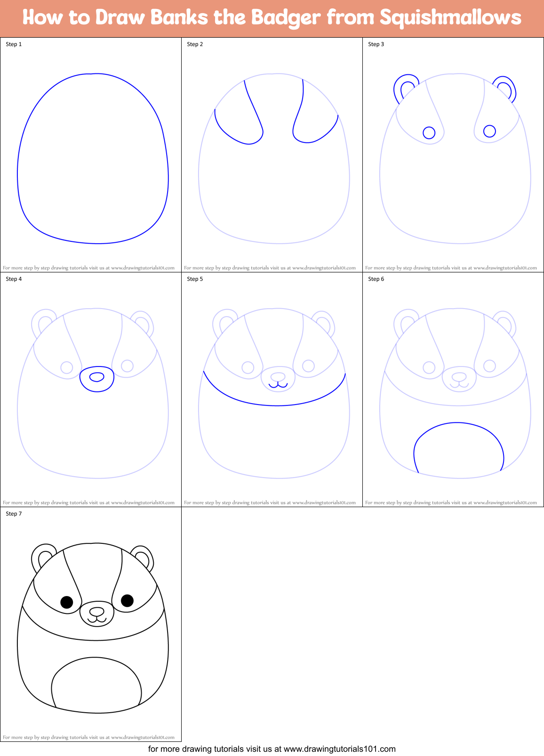Click the "Step 1" label
The width and height of the screenshot is (544, 756).
(14, 44)
